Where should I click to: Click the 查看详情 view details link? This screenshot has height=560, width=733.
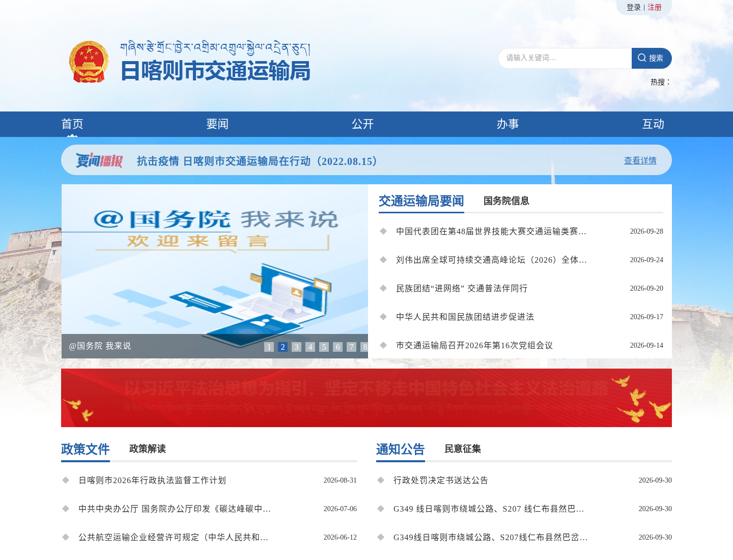640,161
